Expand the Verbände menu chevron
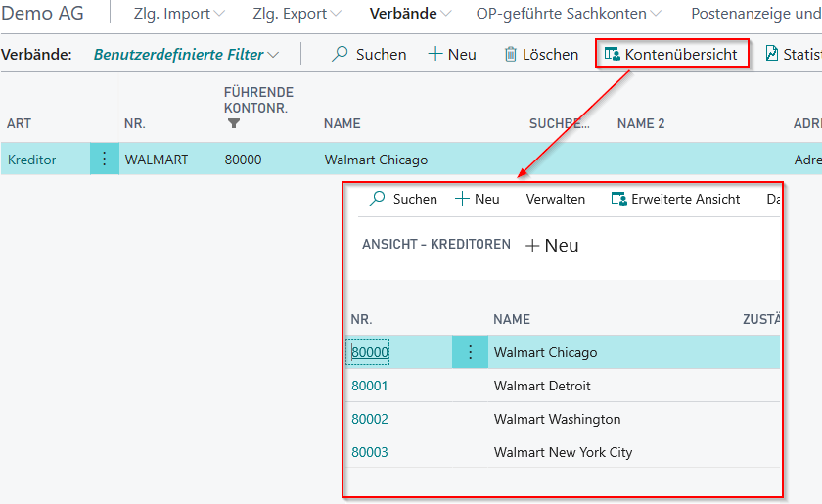 coord(445,14)
